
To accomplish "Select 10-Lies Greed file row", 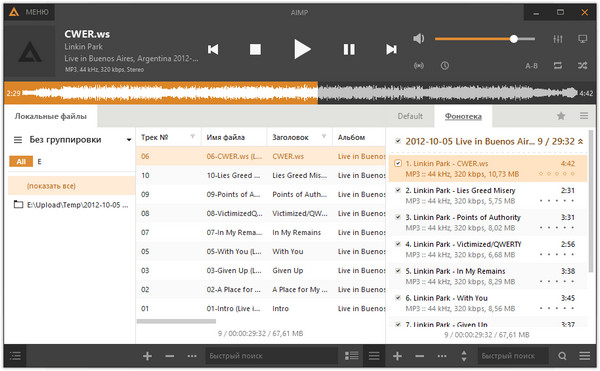I will [x=261, y=175].
